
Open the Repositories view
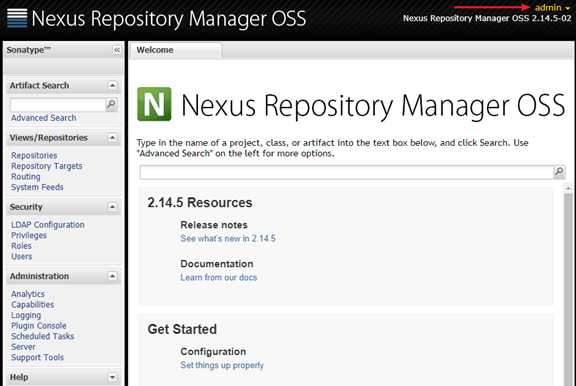pyautogui.click(x=34, y=155)
